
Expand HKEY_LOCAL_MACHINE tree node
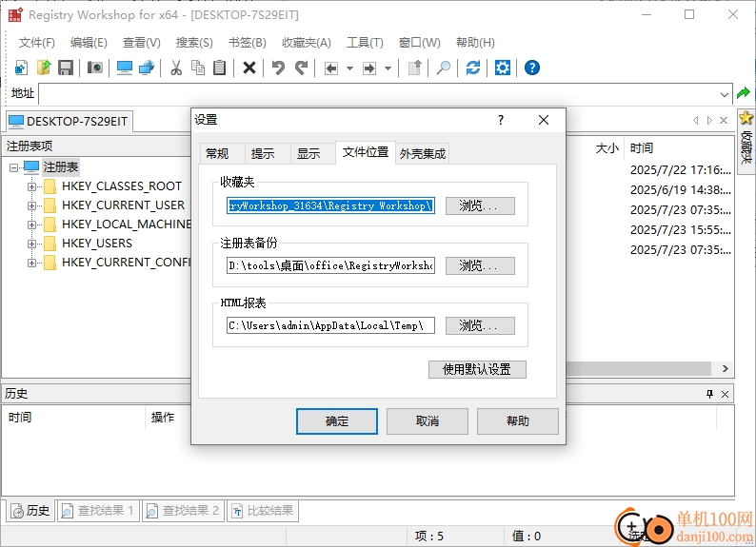pos(31,225)
